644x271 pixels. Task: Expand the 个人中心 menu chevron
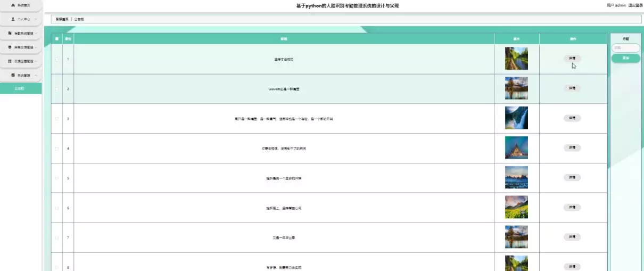click(36, 19)
